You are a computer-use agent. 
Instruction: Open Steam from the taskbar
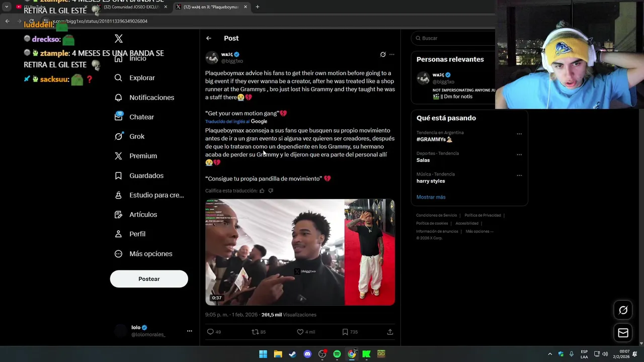point(292,354)
